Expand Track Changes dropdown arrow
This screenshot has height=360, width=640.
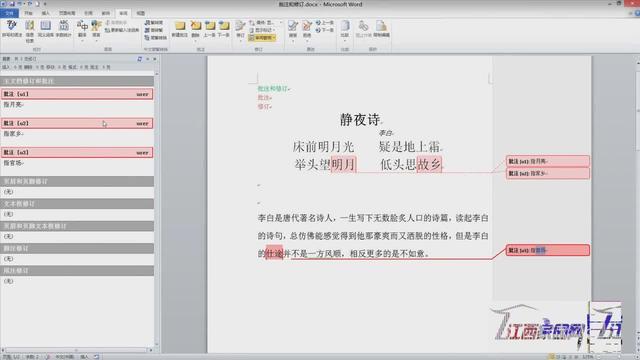(x=240, y=40)
